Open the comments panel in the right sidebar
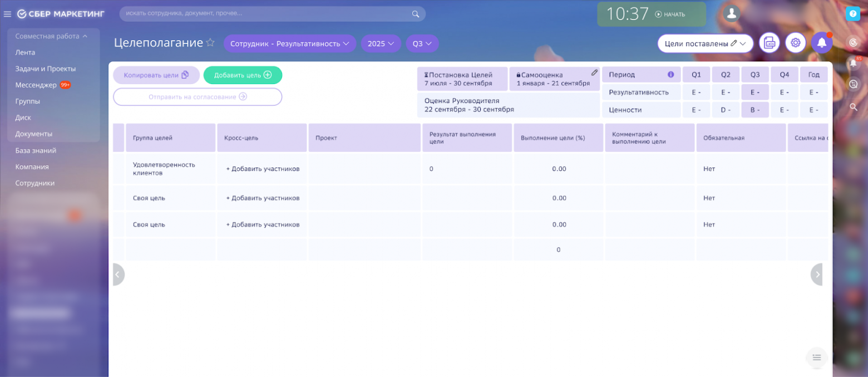The width and height of the screenshot is (868, 377). (854, 84)
